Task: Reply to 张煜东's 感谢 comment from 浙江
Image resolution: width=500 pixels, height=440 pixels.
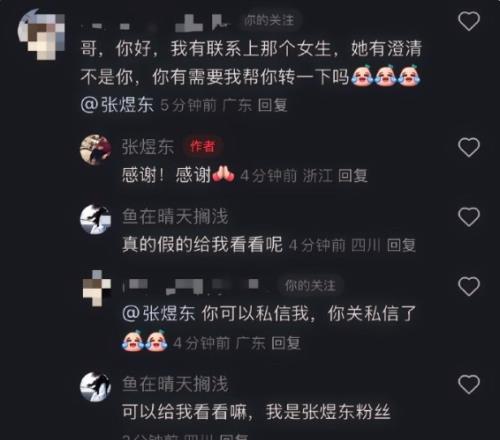Action: pos(353,176)
